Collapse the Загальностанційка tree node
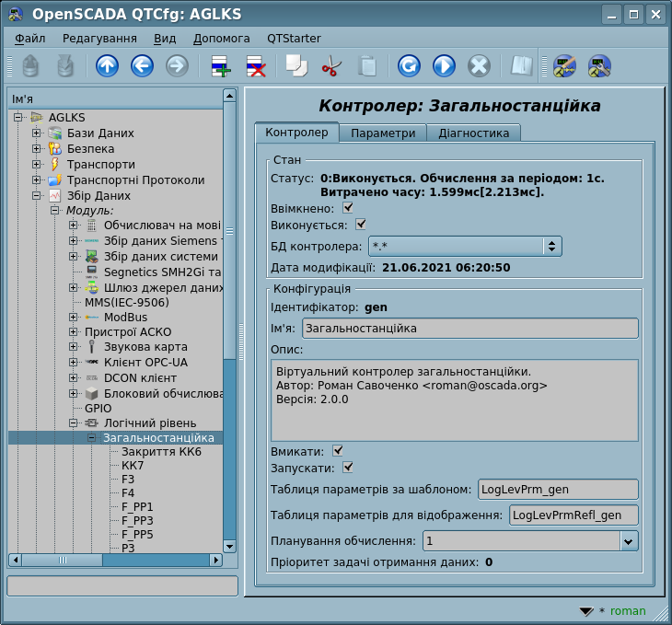 point(91,437)
